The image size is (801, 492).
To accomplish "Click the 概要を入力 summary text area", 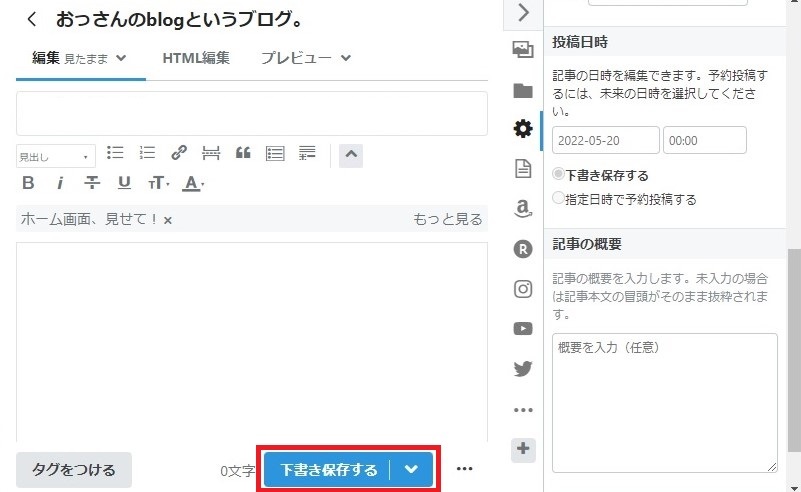I will tap(665, 403).
